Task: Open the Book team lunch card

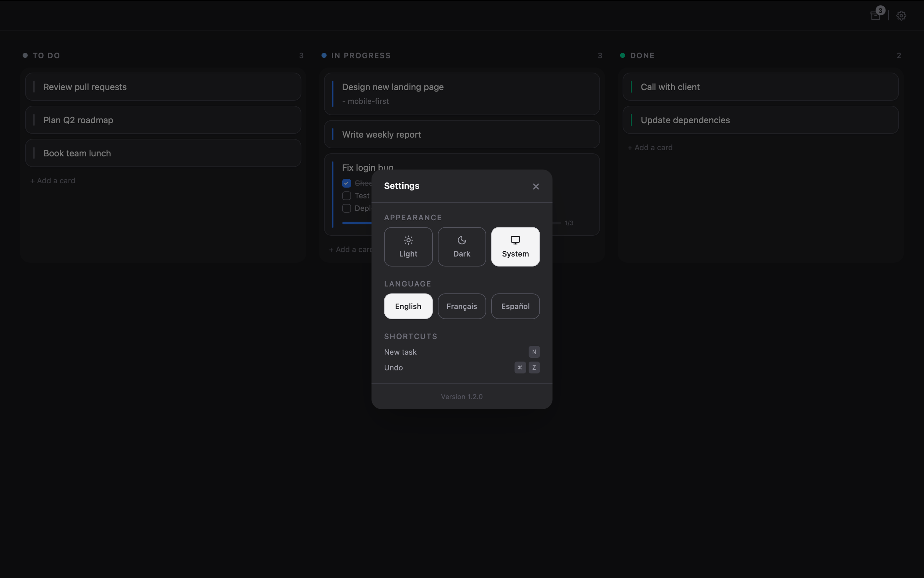Action: tap(163, 153)
